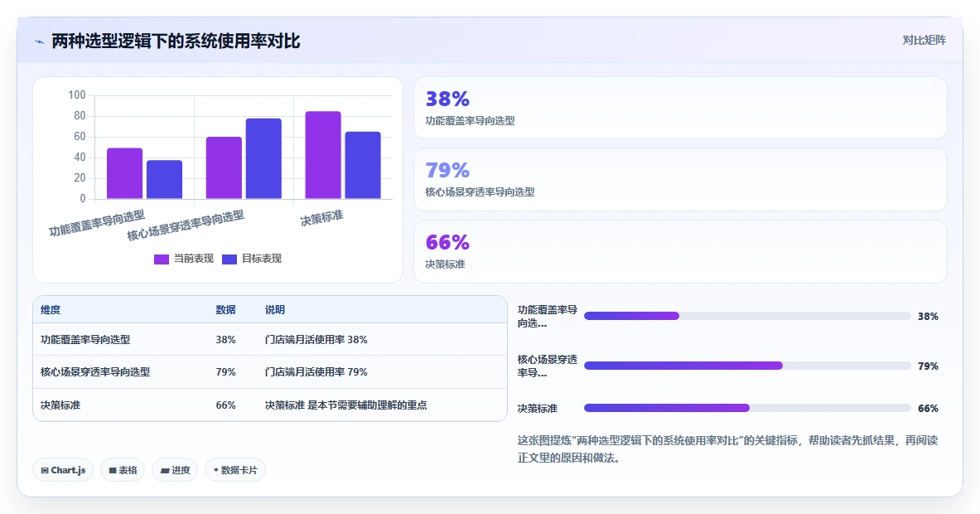Click the purple 当前表现 bar for 功能覆盖率导向选型
The width and height of the screenshot is (980, 514).
pos(124,173)
